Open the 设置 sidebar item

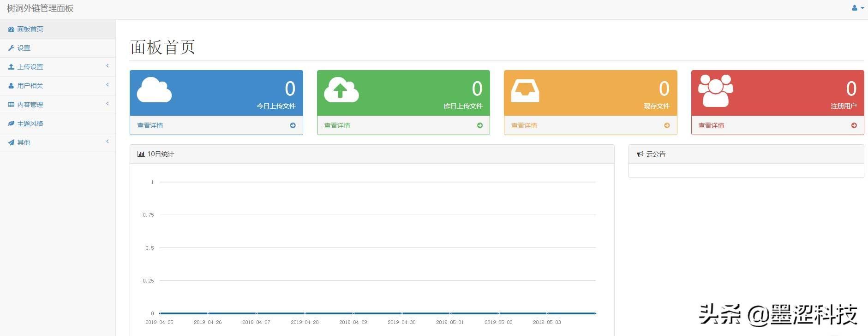tap(58, 48)
